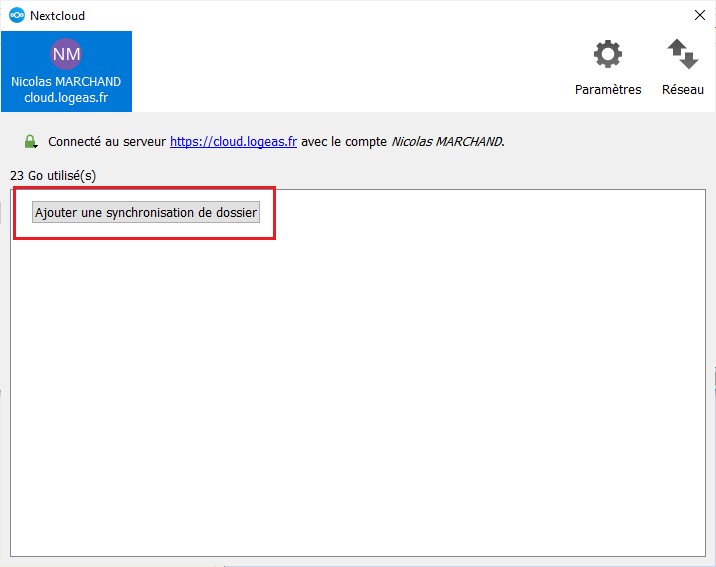Viewport: 716px width, 567px height.
Task: Switch to the Paramètres tab label
Action: point(607,90)
